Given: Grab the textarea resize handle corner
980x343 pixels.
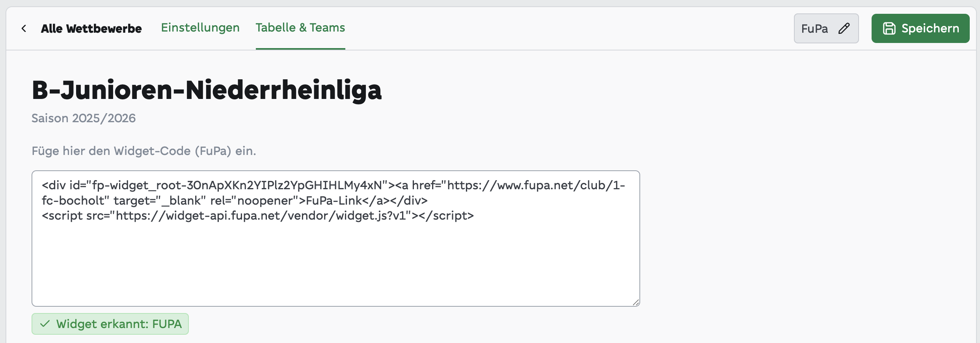Looking at the screenshot, I should [x=635, y=302].
